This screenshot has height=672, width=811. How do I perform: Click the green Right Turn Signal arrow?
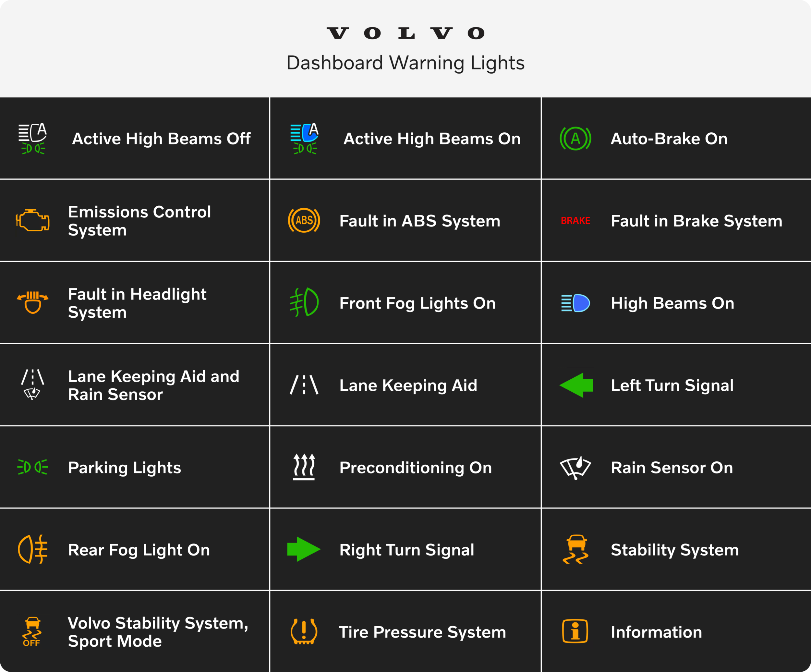tap(304, 549)
